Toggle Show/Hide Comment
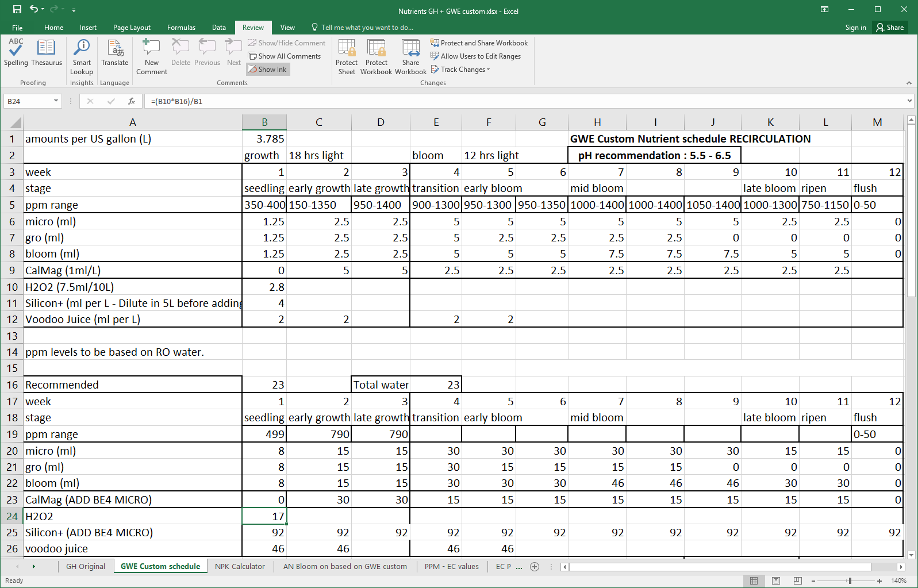 pyautogui.click(x=286, y=43)
